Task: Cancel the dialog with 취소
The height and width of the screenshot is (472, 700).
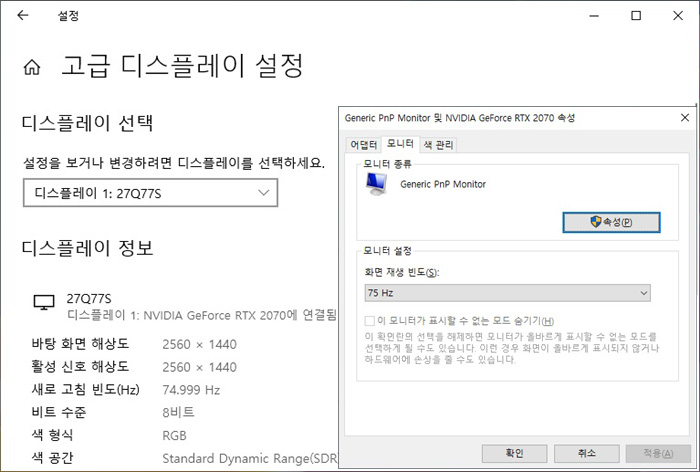Action: click(588, 453)
